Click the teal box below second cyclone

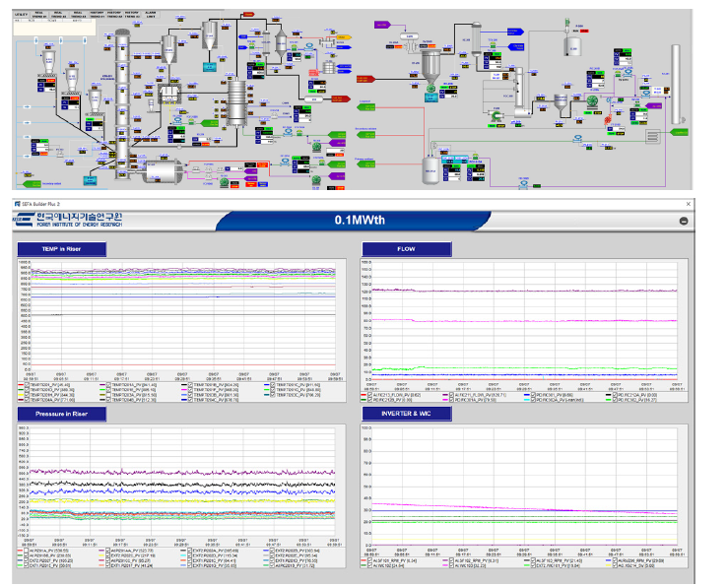point(210,67)
